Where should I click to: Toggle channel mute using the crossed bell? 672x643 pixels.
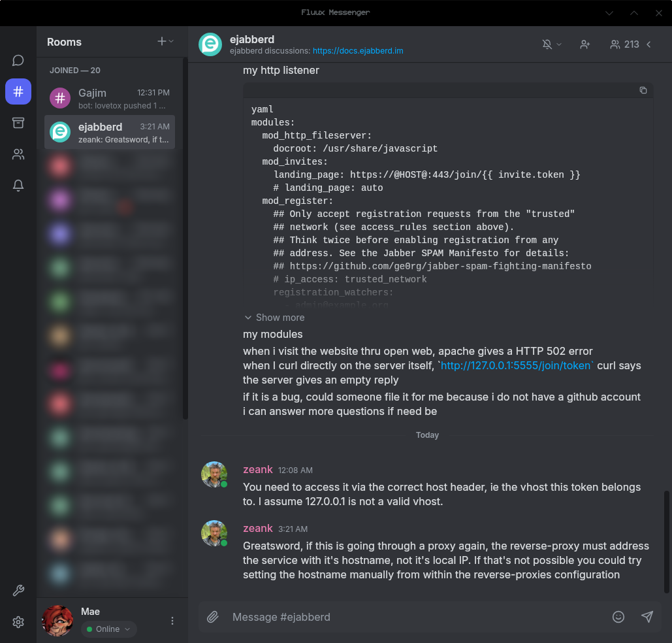[x=547, y=44]
